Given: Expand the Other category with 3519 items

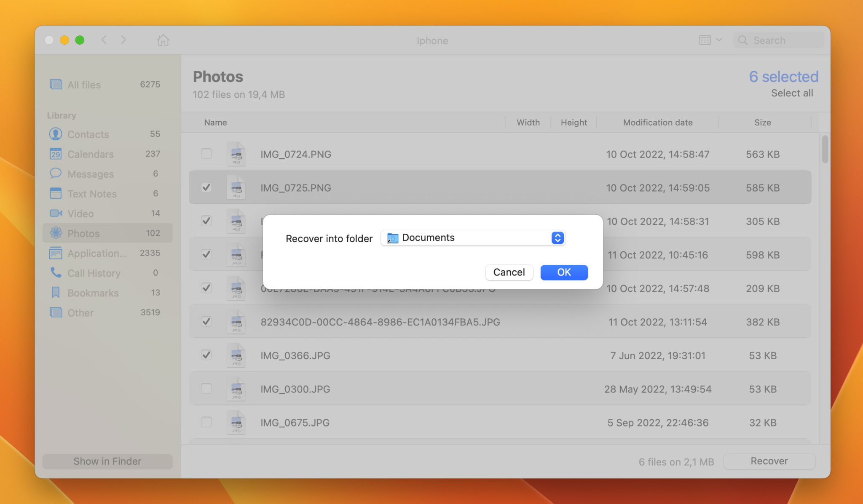Looking at the screenshot, I should coord(56,312).
